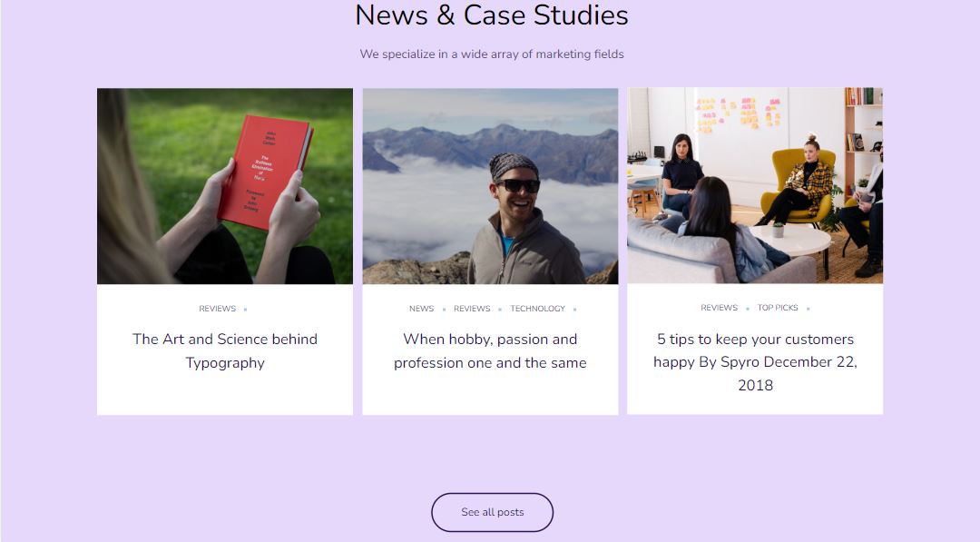
Task: Click the 'News & Case Studies' heading
Action: (491, 15)
